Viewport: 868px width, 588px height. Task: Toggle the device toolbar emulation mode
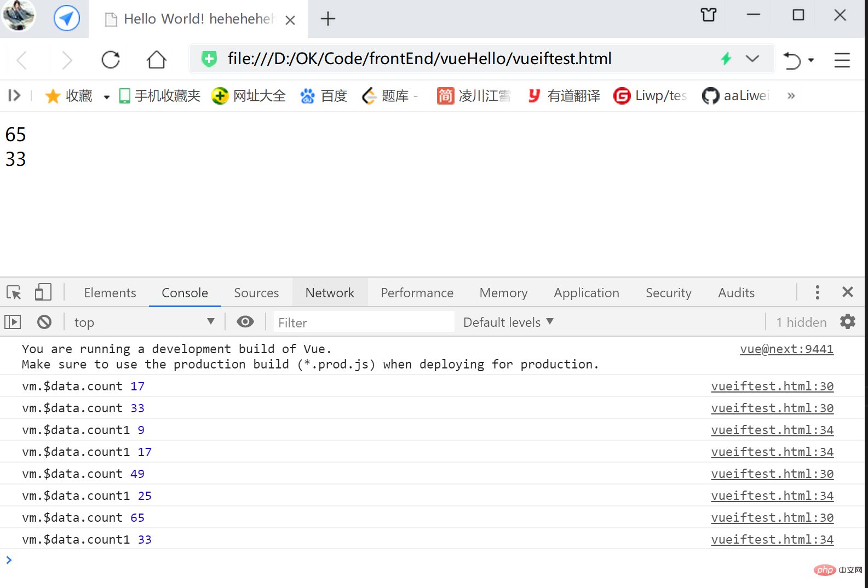pos(43,292)
